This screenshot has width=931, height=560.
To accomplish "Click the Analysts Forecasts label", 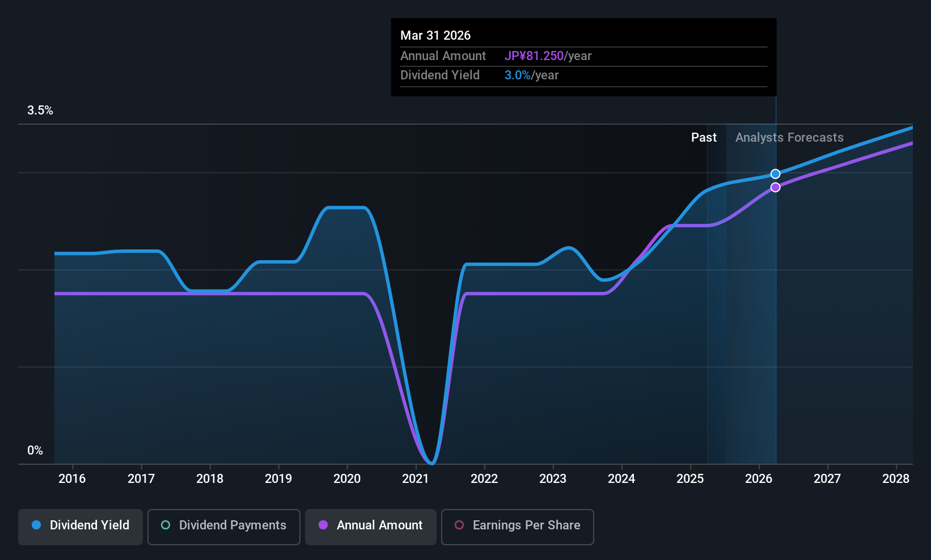I will click(789, 138).
